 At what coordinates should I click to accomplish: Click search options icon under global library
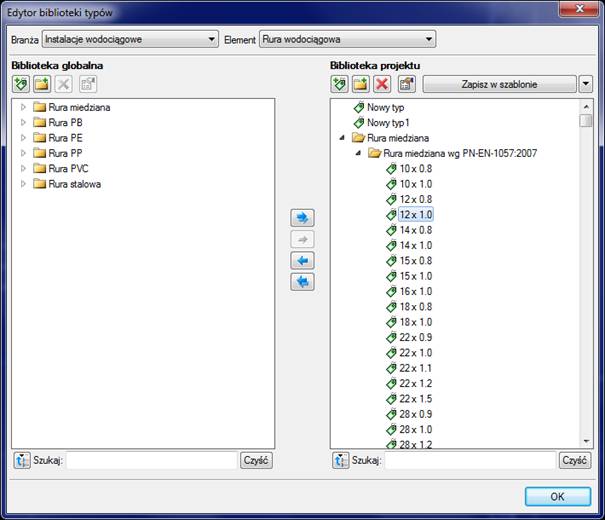[22, 460]
